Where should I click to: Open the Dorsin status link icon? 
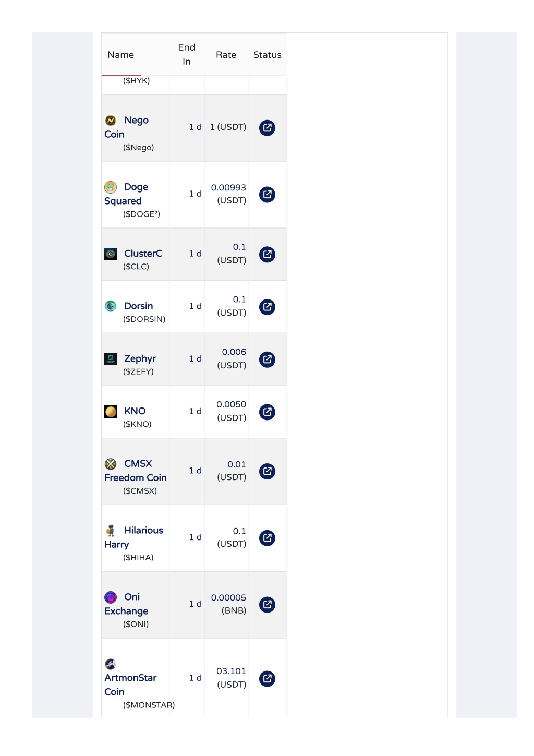[x=267, y=307]
